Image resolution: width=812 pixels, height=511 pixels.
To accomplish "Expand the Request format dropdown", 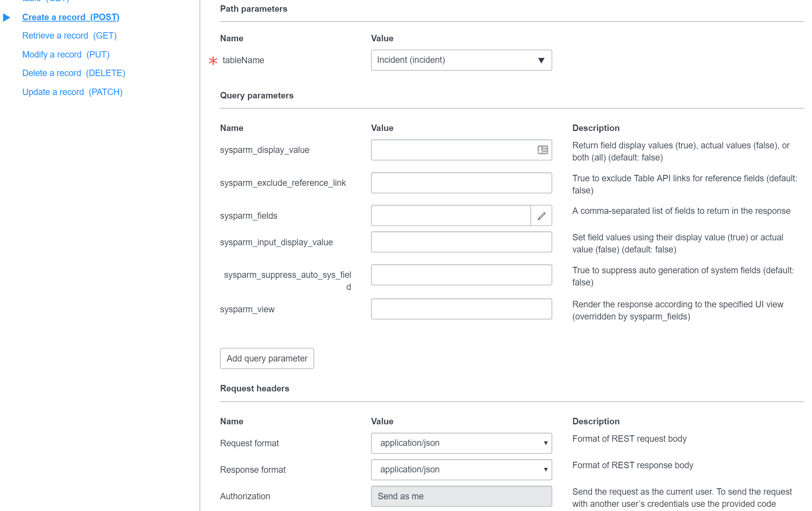I will [x=461, y=443].
